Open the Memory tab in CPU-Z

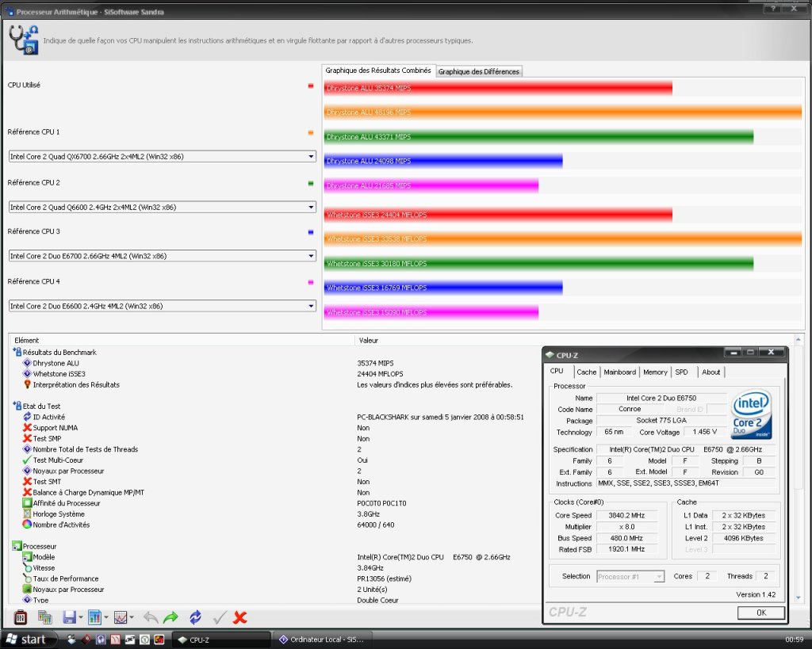click(x=655, y=372)
